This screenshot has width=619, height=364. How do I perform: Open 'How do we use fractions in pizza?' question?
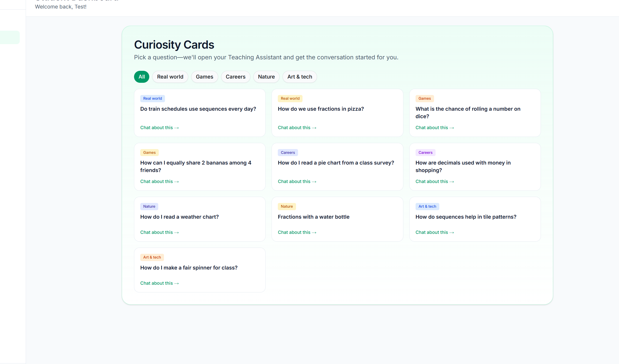[321, 109]
